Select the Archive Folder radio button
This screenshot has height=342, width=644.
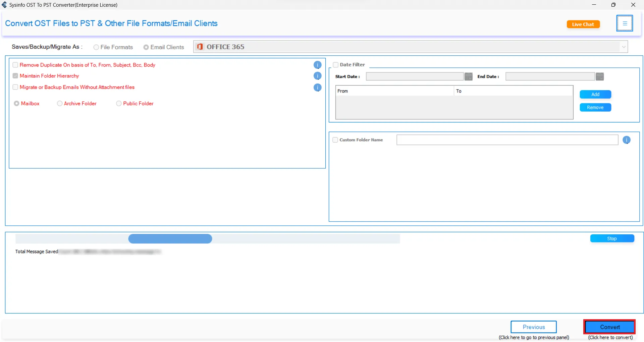pos(60,104)
